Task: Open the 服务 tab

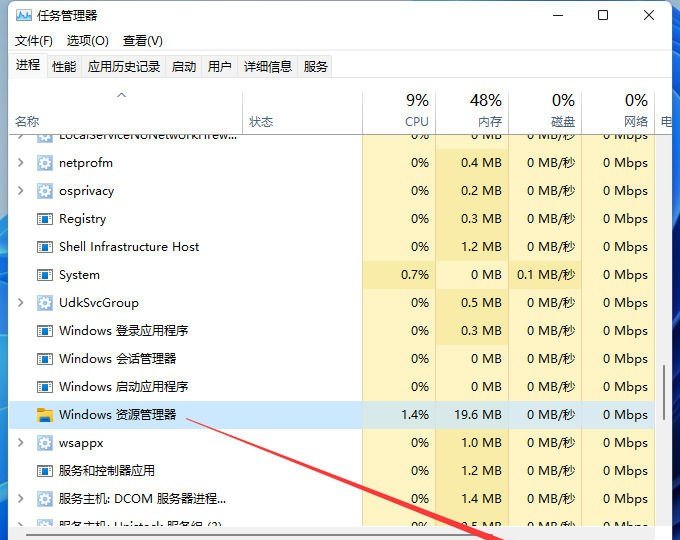Action: click(315, 66)
